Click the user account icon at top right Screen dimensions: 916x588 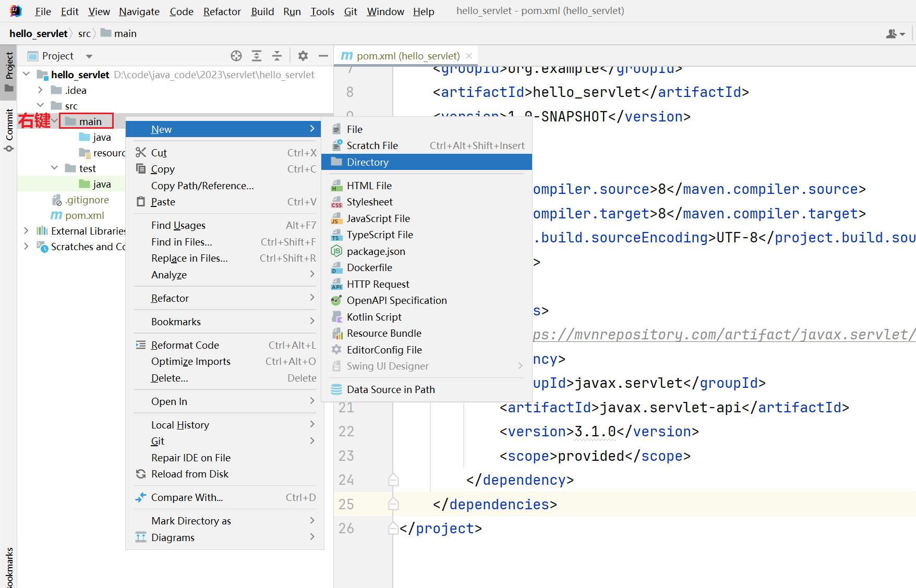(x=895, y=34)
